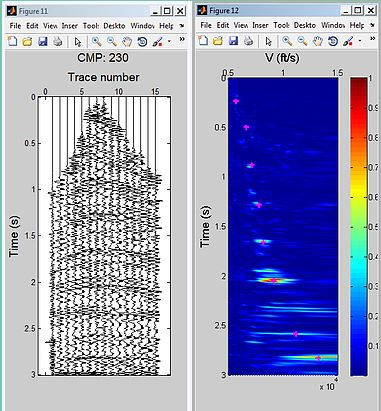Activate Zoom Out tool in Figure 11
Image resolution: width=381 pixels, height=411 pixels.
coord(112,42)
